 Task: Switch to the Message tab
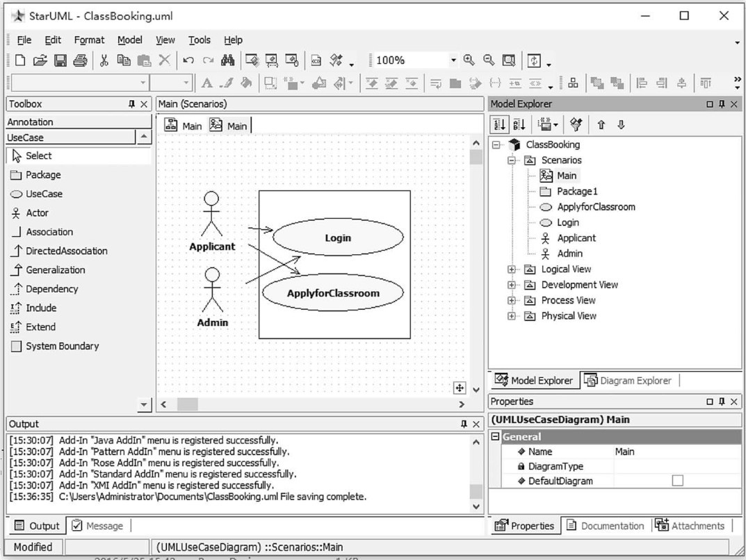coord(97,526)
